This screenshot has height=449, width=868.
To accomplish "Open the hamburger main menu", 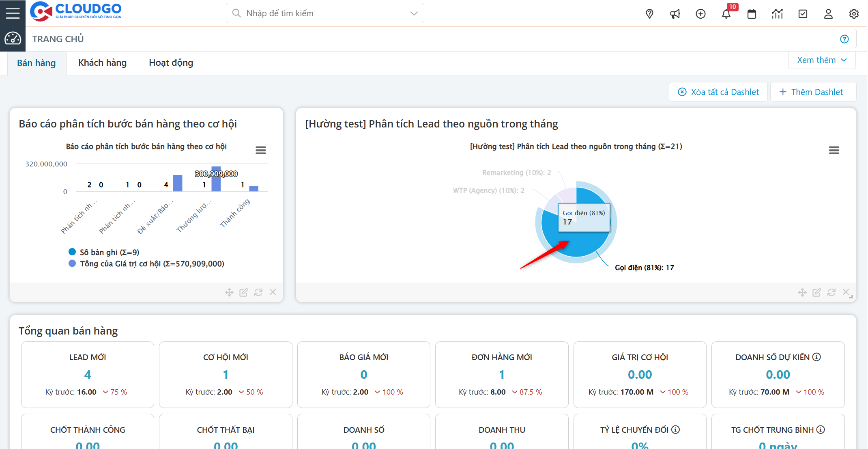I will tap(13, 13).
